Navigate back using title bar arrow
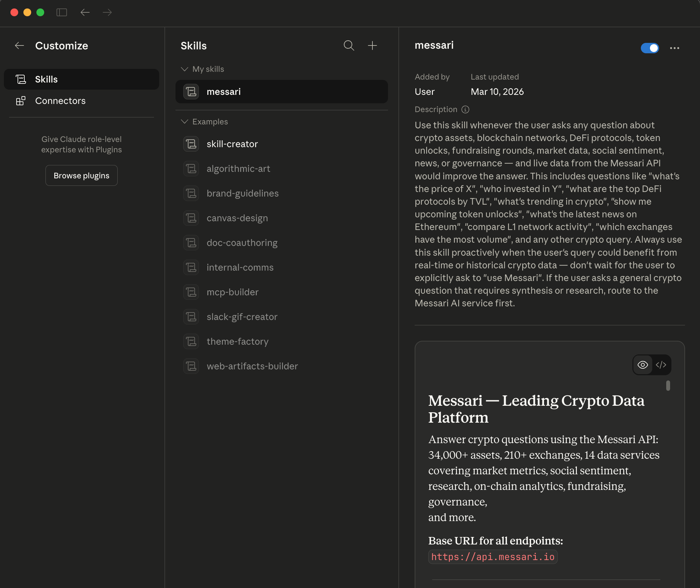Image resolution: width=700 pixels, height=588 pixels. tap(85, 12)
